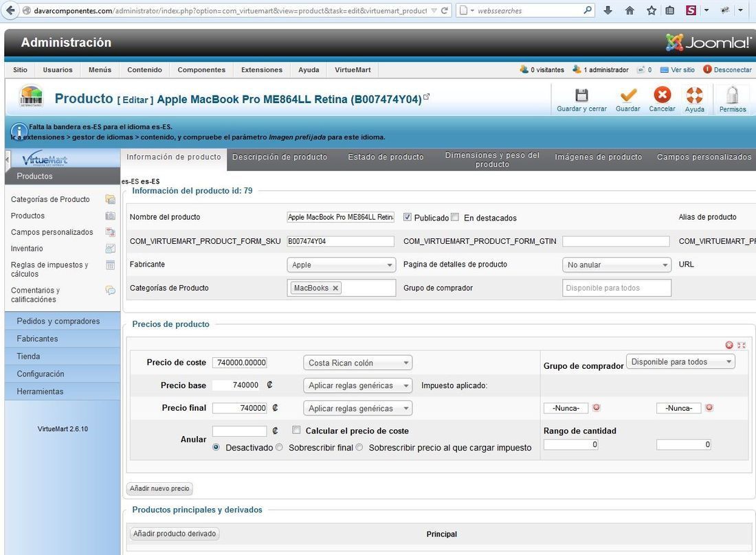Open Inventario sidebar link
Image resolution: width=756 pixels, height=555 pixels.
pyautogui.click(x=27, y=249)
